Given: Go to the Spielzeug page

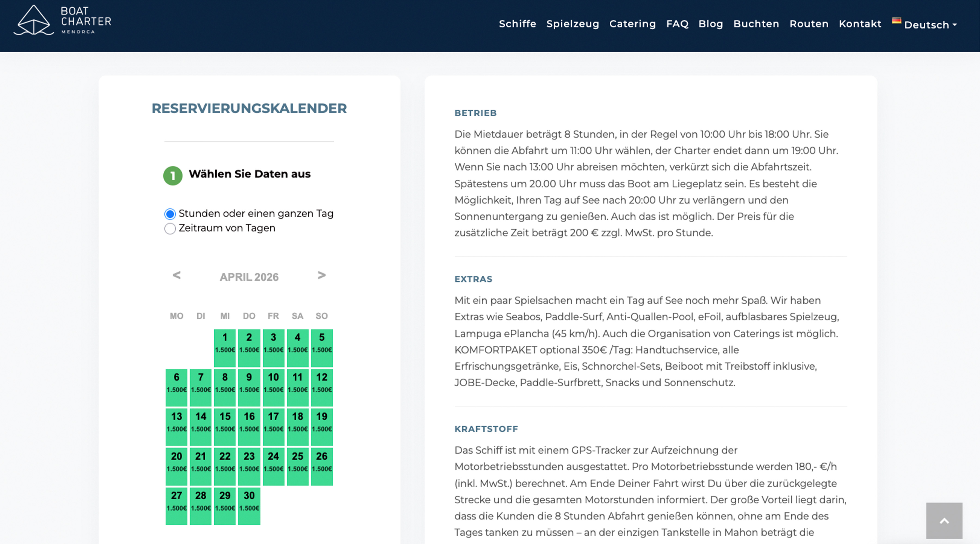Looking at the screenshot, I should [572, 24].
